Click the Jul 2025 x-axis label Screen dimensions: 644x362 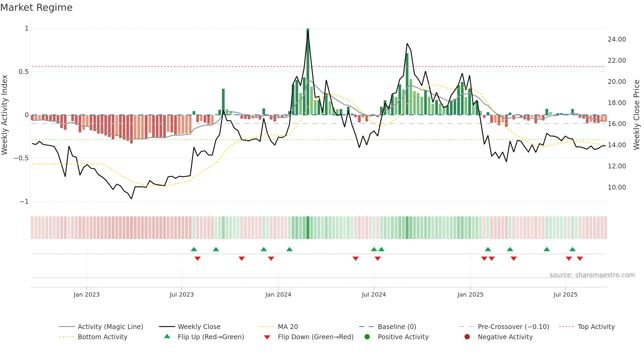click(565, 294)
